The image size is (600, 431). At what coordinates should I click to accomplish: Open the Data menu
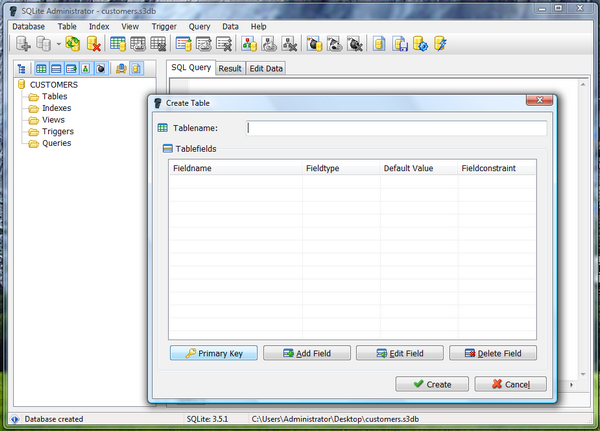[230, 26]
